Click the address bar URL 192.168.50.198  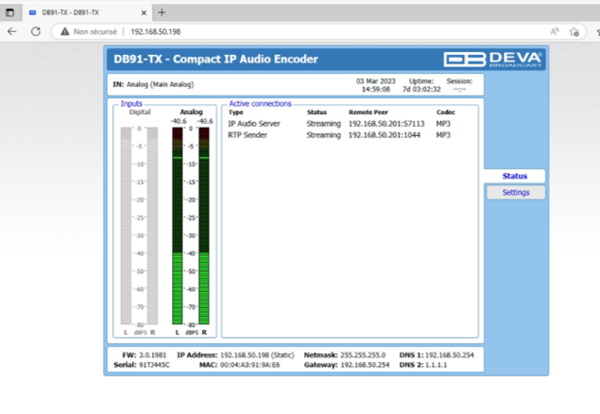pos(155,32)
